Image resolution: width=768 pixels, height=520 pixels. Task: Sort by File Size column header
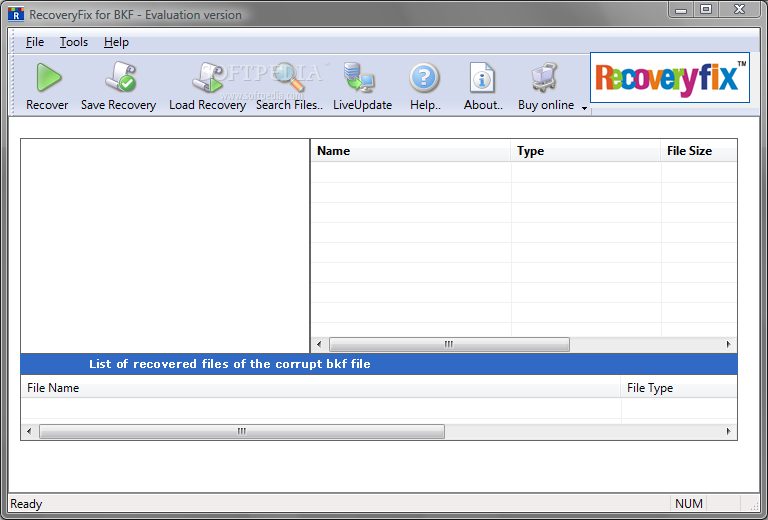pos(699,151)
